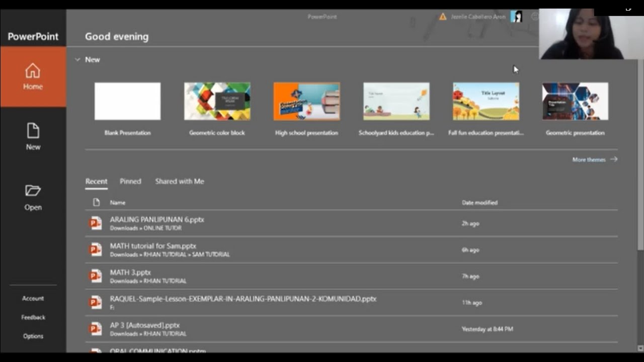Click the vertical scrollbar on the right

point(640,156)
